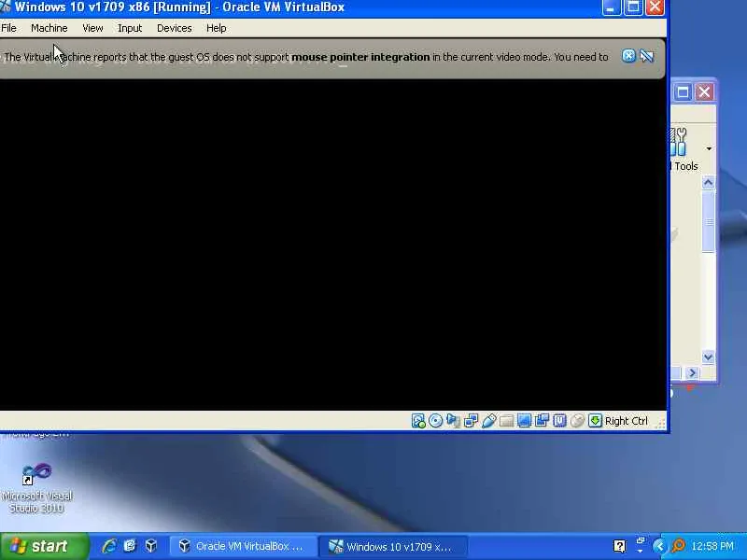Close the background VirtualBox Manager window
The image size is (747, 560).
(704, 91)
